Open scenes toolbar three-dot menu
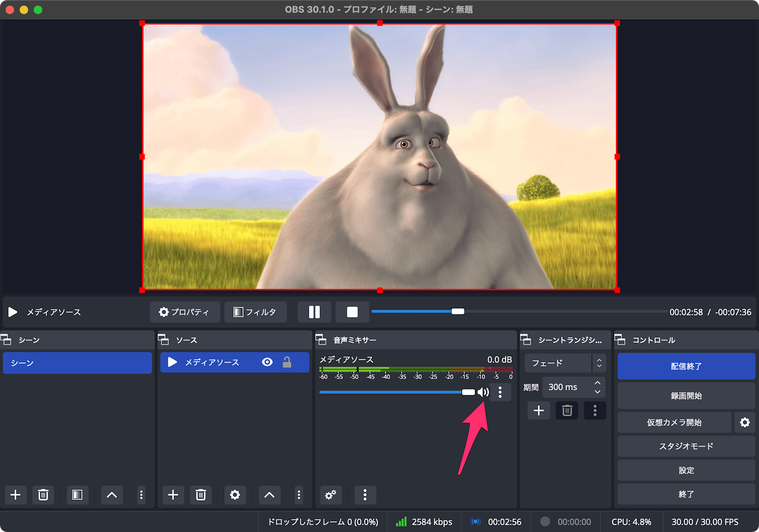Viewport: 759px width, 532px height. coord(141,494)
